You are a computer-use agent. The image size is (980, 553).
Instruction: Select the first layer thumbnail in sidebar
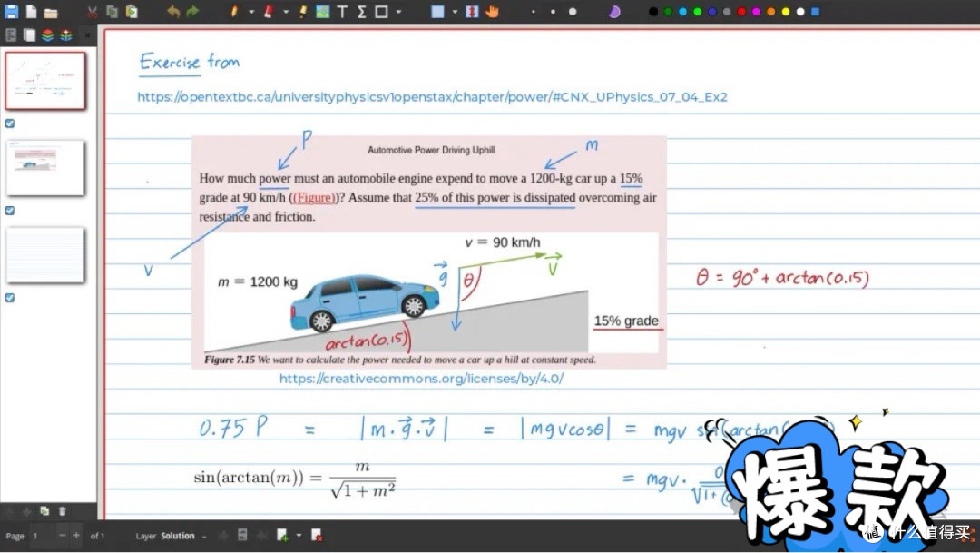pos(45,81)
